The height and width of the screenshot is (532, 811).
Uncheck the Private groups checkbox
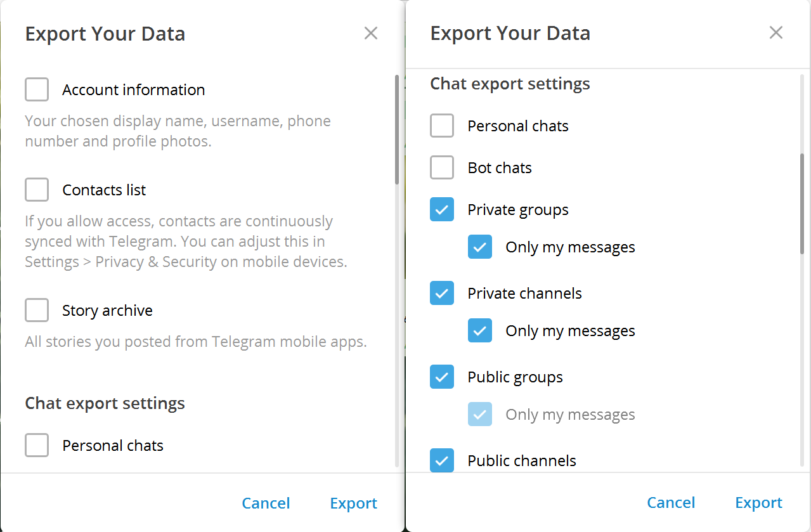coord(442,209)
